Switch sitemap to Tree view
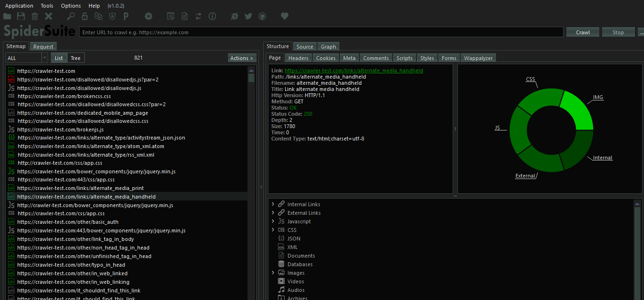 [76, 58]
